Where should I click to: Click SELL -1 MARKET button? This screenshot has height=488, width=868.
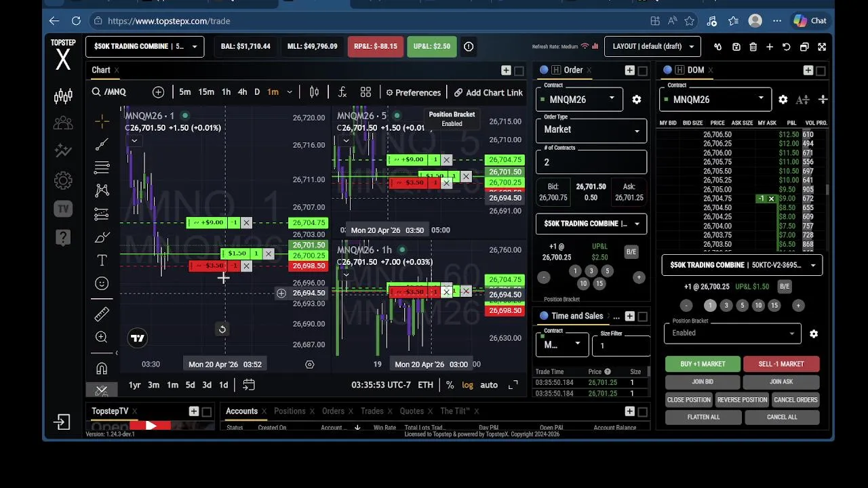point(781,364)
